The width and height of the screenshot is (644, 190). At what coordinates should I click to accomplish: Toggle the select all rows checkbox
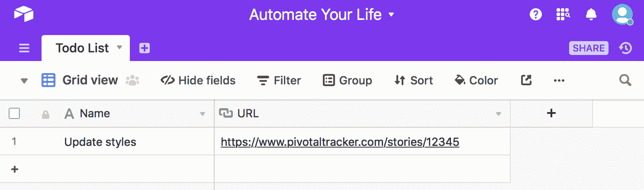tap(14, 113)
